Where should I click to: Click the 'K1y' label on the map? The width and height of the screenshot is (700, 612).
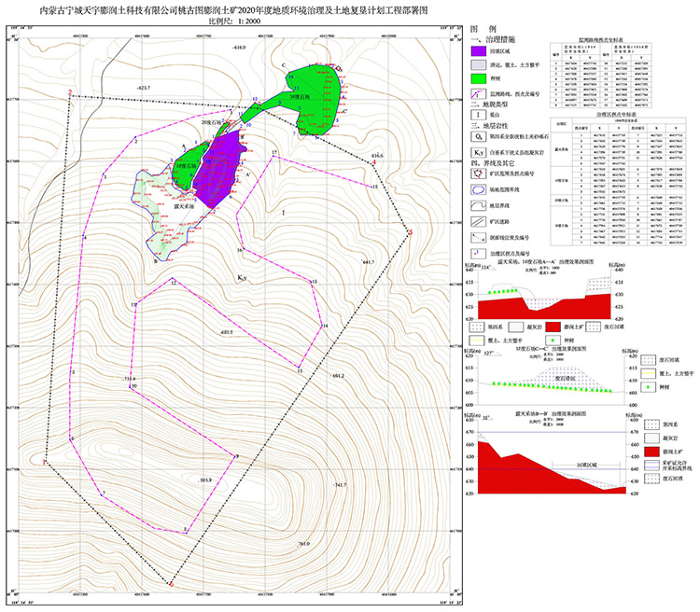pos(242,278)
